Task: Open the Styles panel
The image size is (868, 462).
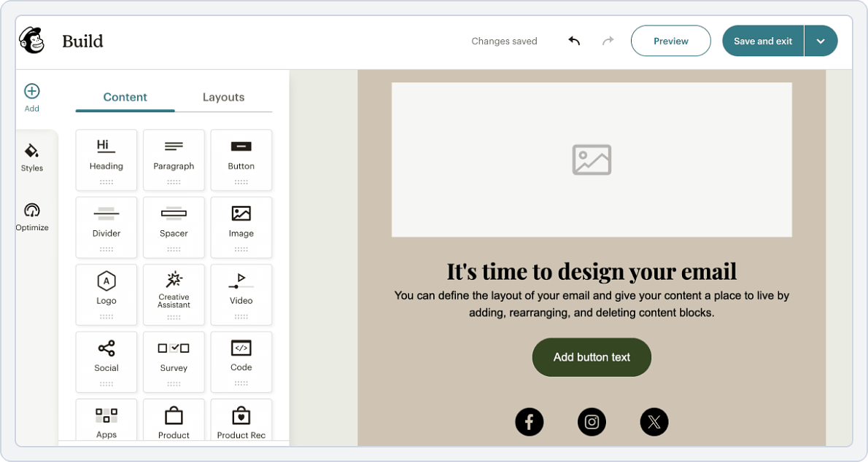Action: tap(32, 157)
